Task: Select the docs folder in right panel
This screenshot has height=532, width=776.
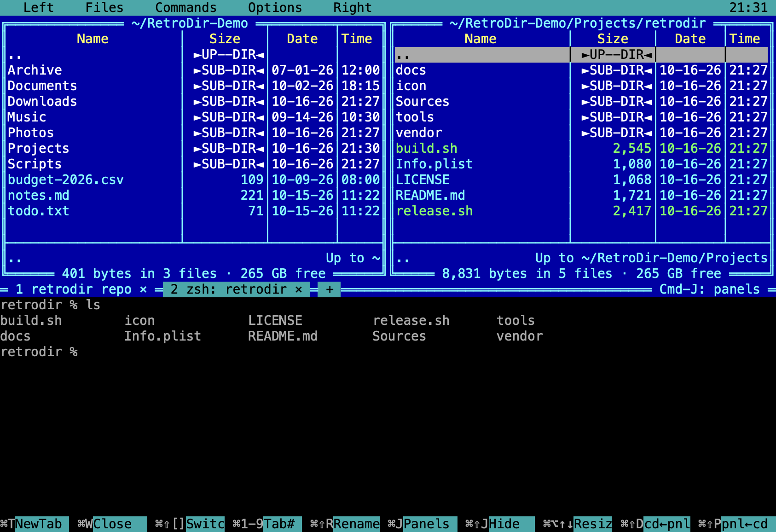Action: [x=582, y=70]
